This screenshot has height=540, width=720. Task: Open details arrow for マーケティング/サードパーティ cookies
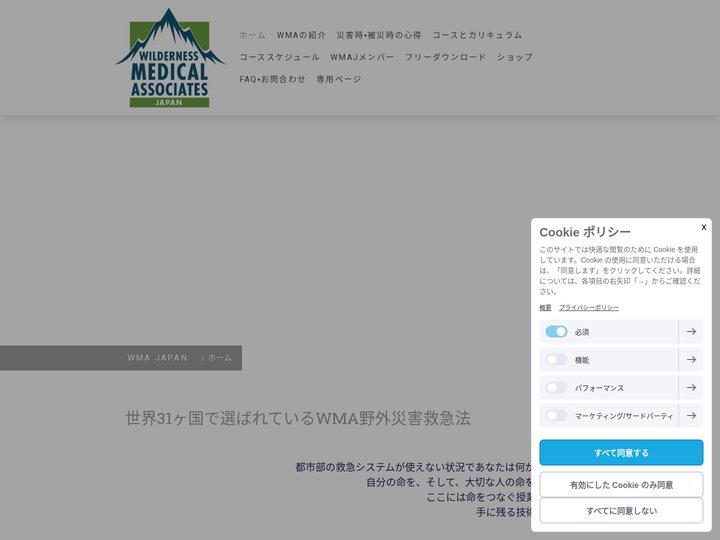click(x=691, y=416)
